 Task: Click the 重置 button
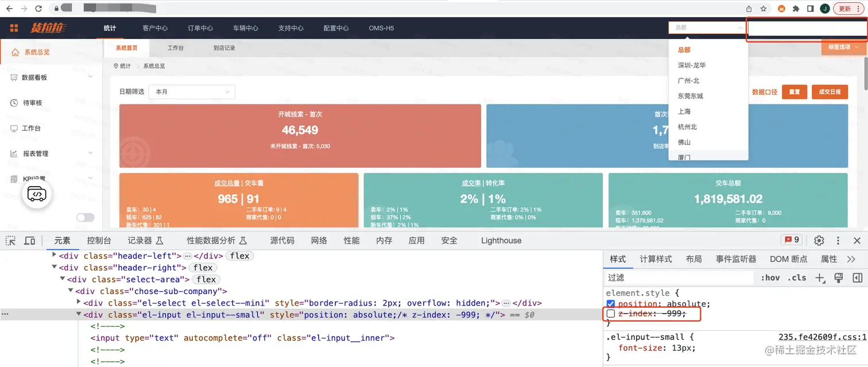tap(795, 92)
